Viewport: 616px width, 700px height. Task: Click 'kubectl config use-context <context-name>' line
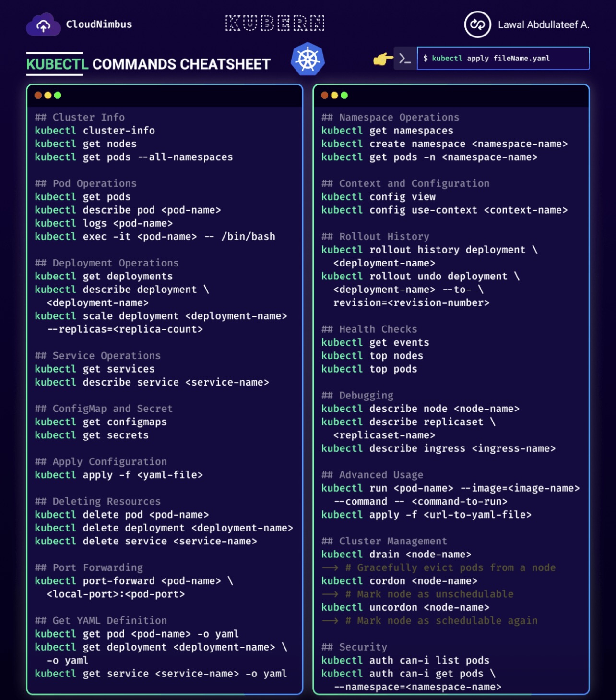444,210
